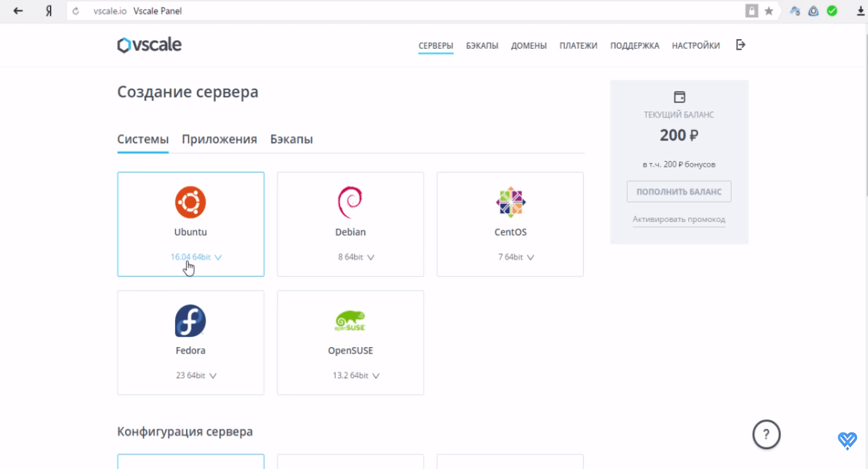Click the Debian card label
The image size is (868, 469).
pyautogui.click(x=351, y=232)
